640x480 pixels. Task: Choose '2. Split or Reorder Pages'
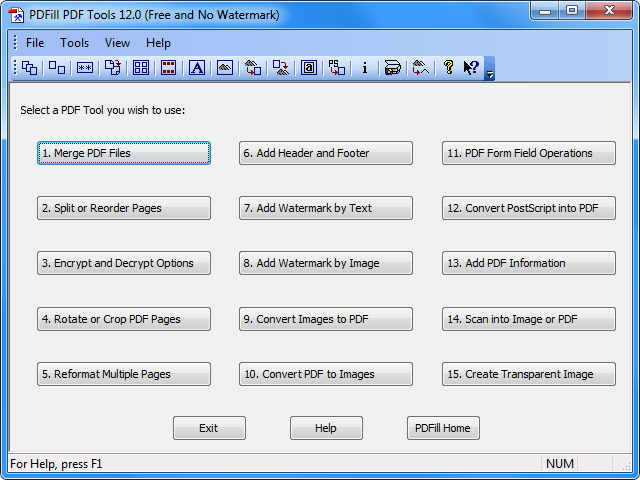pyautogui.click(x=124, y=208)
